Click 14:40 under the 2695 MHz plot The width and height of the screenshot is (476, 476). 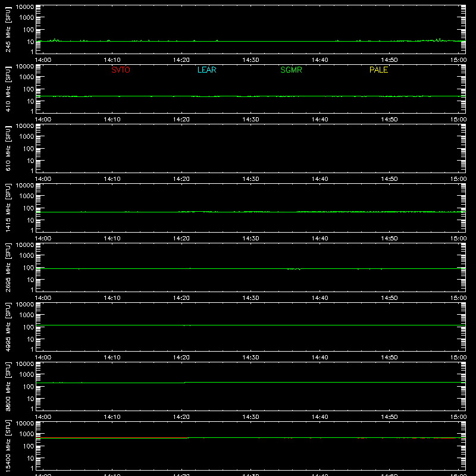[x=320, y=298]
